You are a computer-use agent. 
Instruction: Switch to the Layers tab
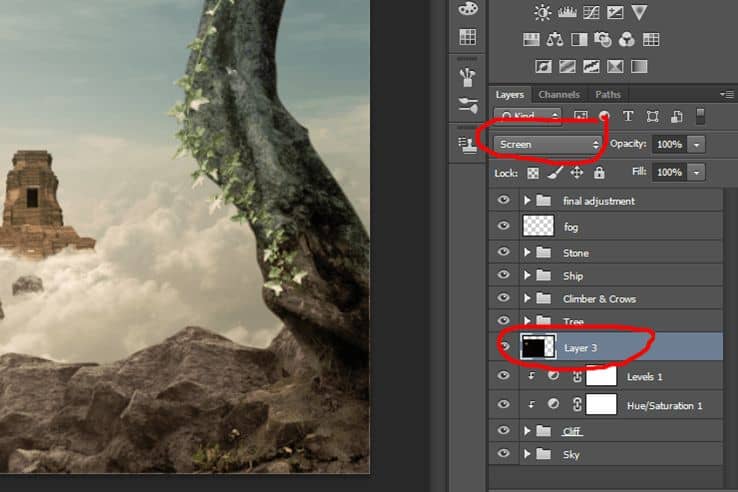point(510,95)
